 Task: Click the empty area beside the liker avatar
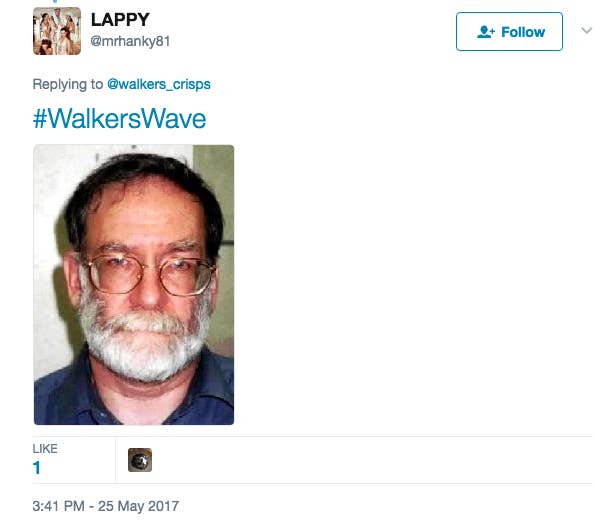click(371, 460)
